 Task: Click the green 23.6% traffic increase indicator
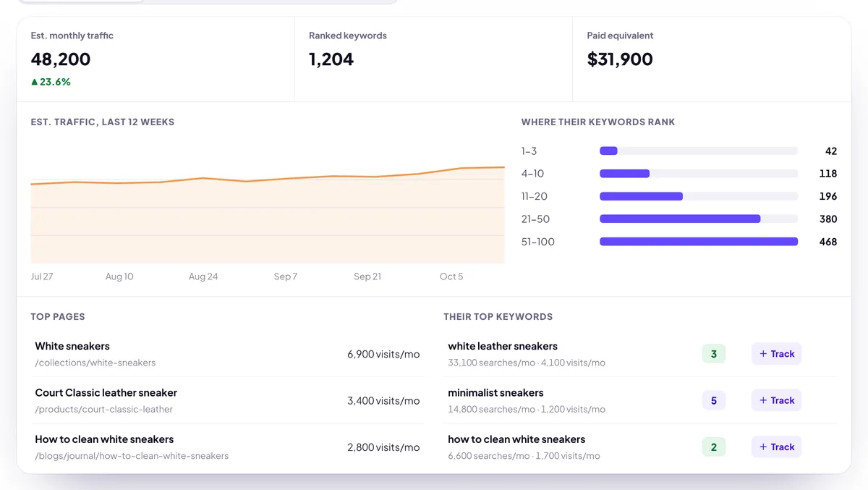[x=51, y=82]
